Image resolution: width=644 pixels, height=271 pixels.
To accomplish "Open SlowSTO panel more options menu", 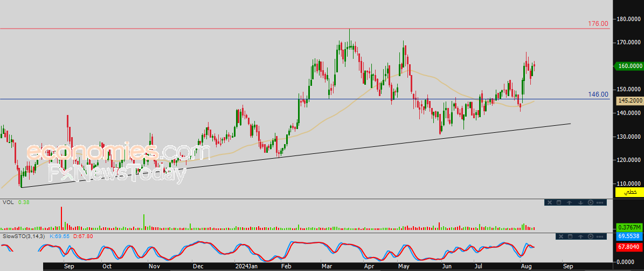I will coord(600,236).
